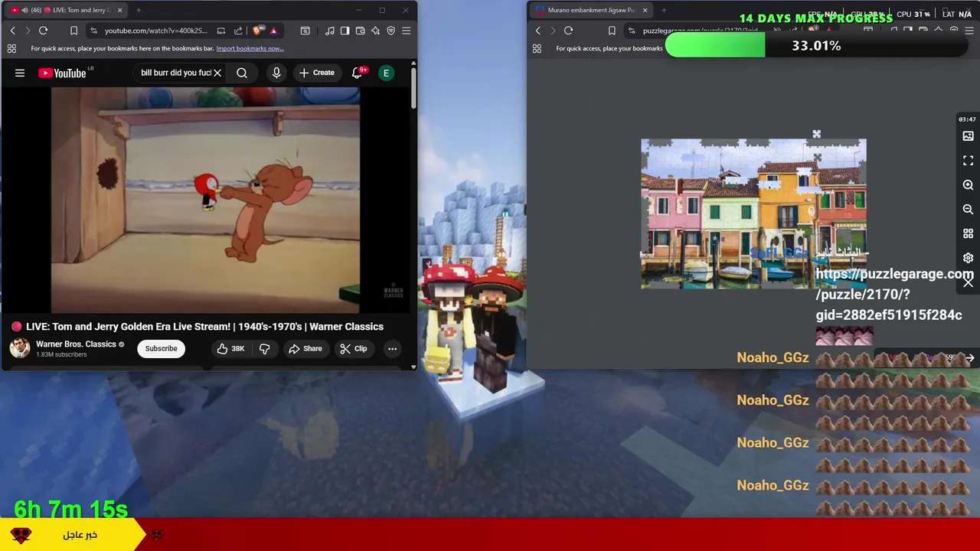Toggle fullscreen mode in puzzle sidebar
The height and width of the screenshot is (551, 980).
pos(968,161)
